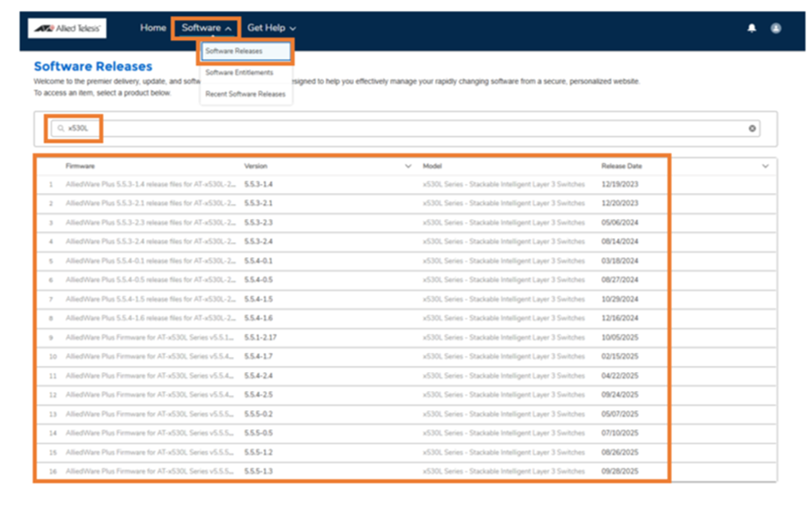
Task: Clear the x530L search with the X icon
Action: [x=752, y=128]
